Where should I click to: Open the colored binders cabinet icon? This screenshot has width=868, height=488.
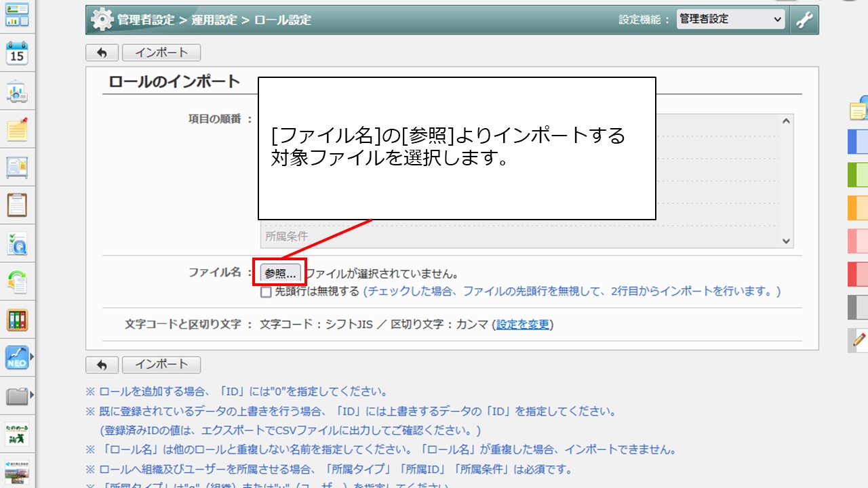point(17,320)
